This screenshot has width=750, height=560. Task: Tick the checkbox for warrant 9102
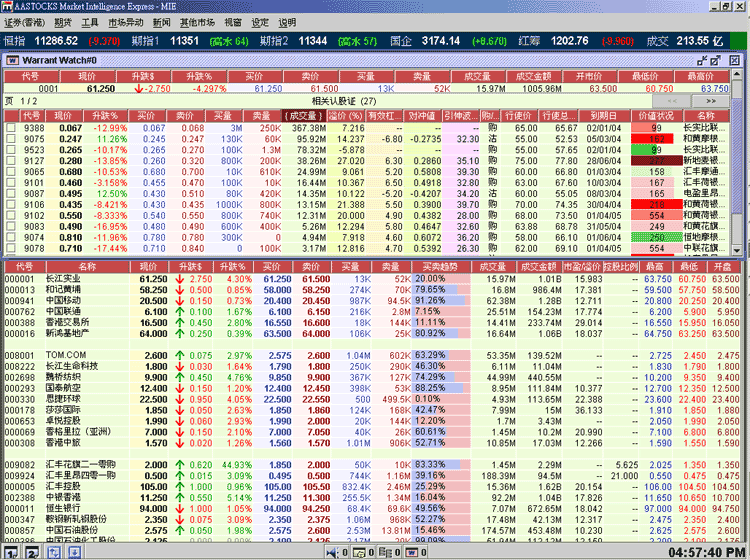coord(11,215)
